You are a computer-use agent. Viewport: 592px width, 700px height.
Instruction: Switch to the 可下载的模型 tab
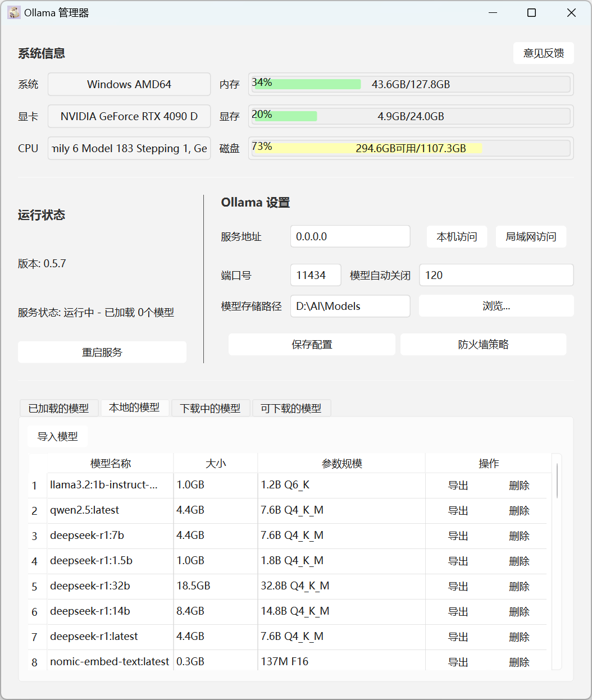point(292,408)
